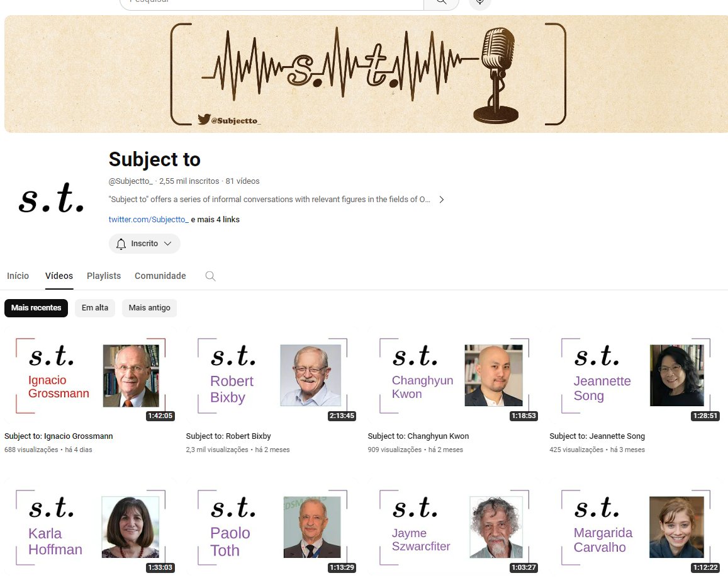Click '909 visualizações • há 2 meses' text
Viewport: 728px width, 578px height.
[x=415, y=450]
